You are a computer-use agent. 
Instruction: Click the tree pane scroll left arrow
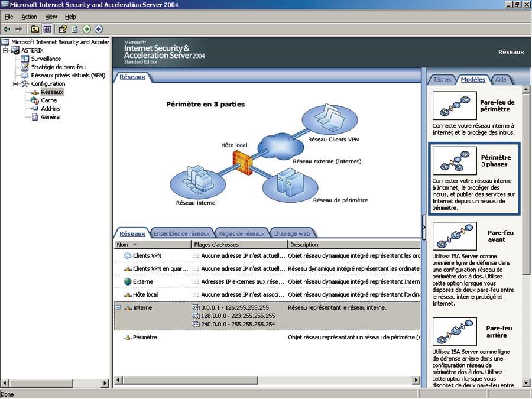[5, 383]
